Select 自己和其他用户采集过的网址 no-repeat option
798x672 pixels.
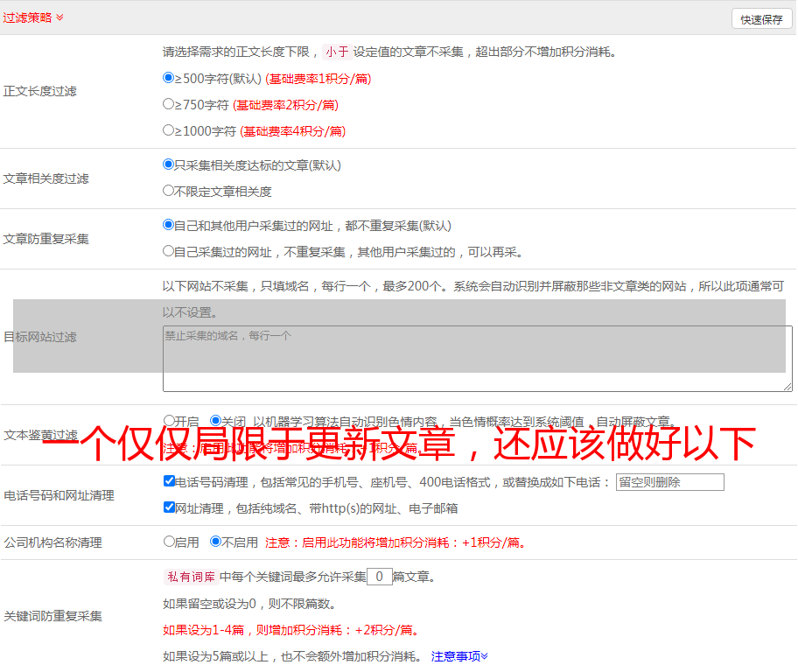[x=169, y=225]
